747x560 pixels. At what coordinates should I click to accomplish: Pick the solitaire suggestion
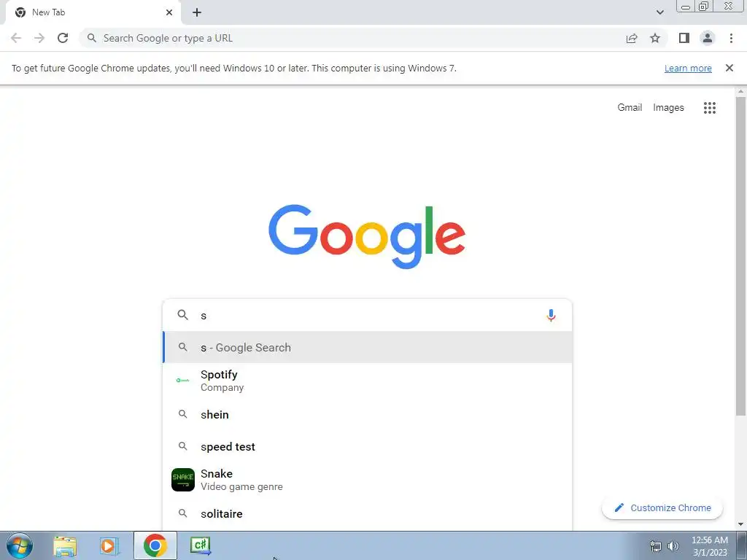368,513
